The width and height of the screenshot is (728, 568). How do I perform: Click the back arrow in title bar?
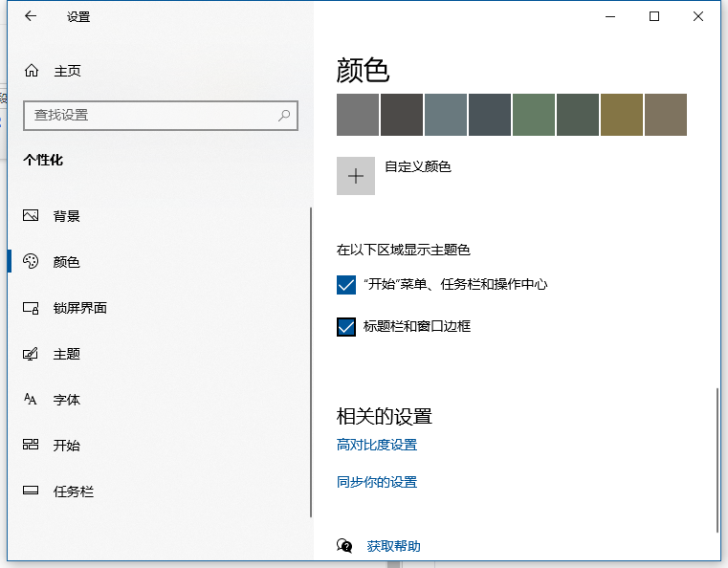(31, 16)
